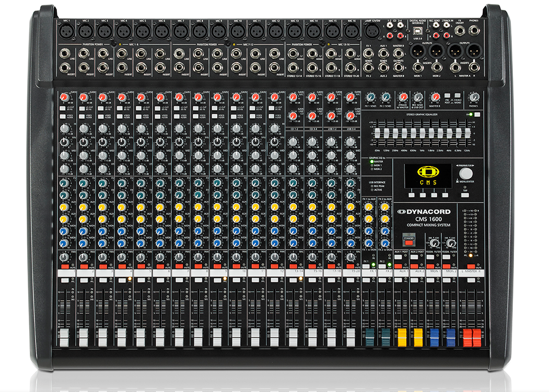Click channel 2 teal FX 1 knob

click(x=84, y=183)
